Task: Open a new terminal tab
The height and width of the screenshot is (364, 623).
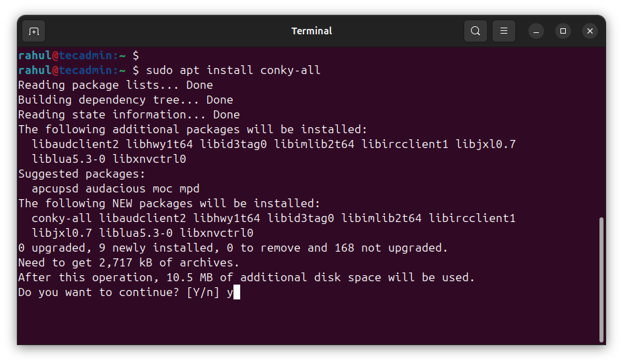Action: (34, 31)
